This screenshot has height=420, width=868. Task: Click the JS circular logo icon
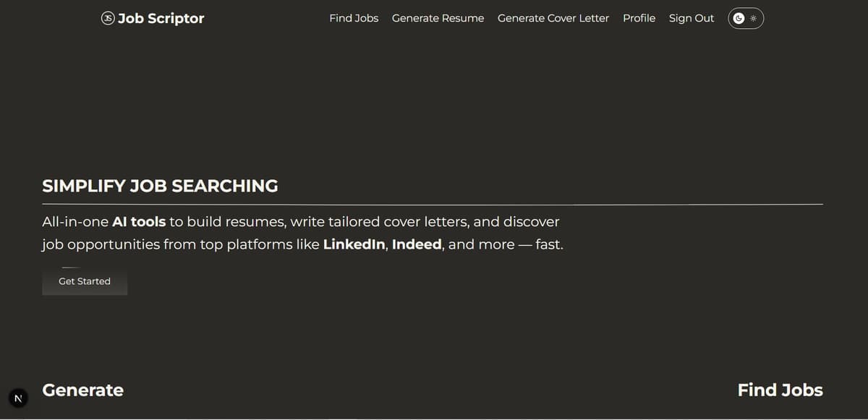tap(108, 18)
